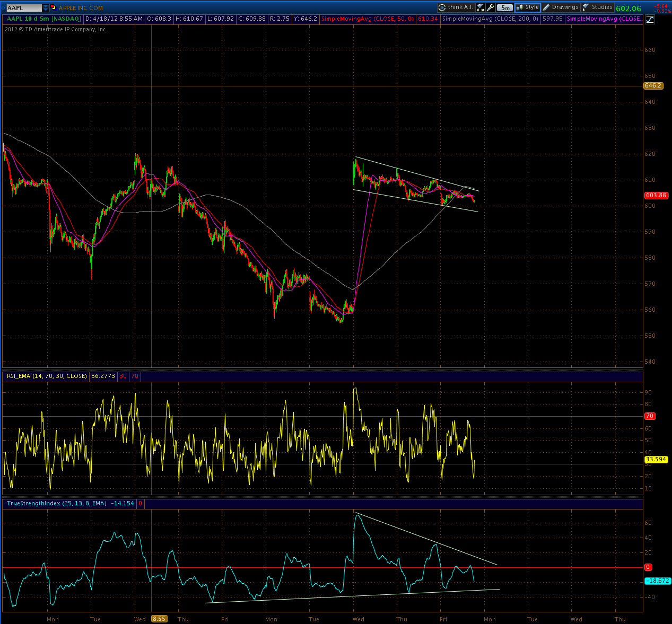Select the upper trendline of price channel
The image size is (672, 624).
point(417,174)
